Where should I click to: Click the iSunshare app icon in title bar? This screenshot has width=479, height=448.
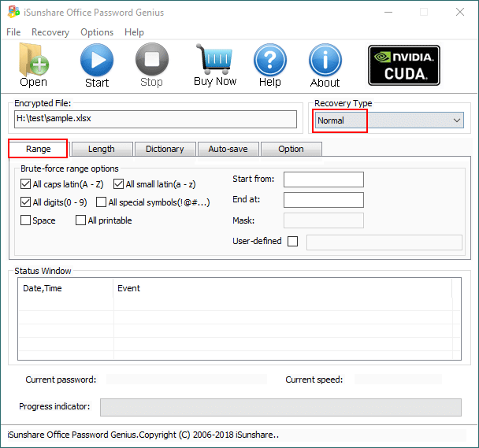click(13, 12)
